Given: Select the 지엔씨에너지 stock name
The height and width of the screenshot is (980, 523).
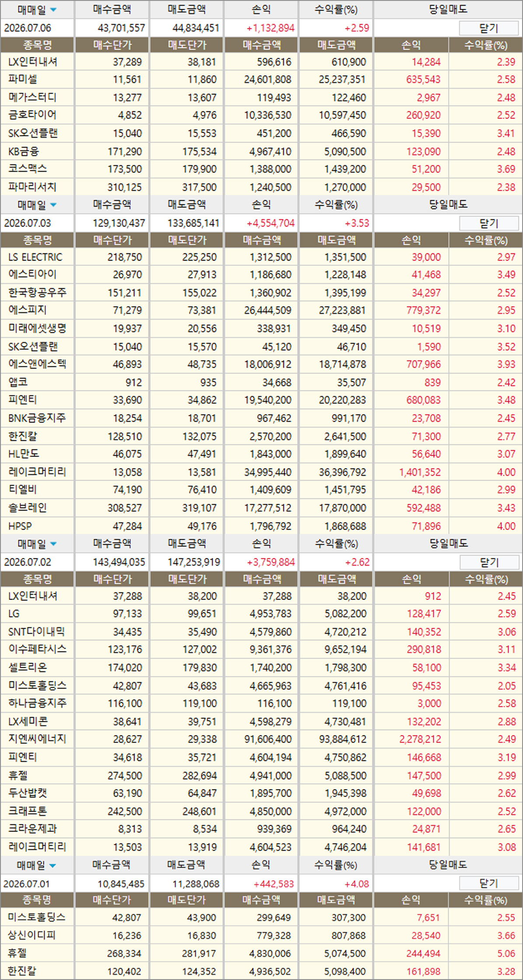Looking at the screenshot, I should (38, 739).
